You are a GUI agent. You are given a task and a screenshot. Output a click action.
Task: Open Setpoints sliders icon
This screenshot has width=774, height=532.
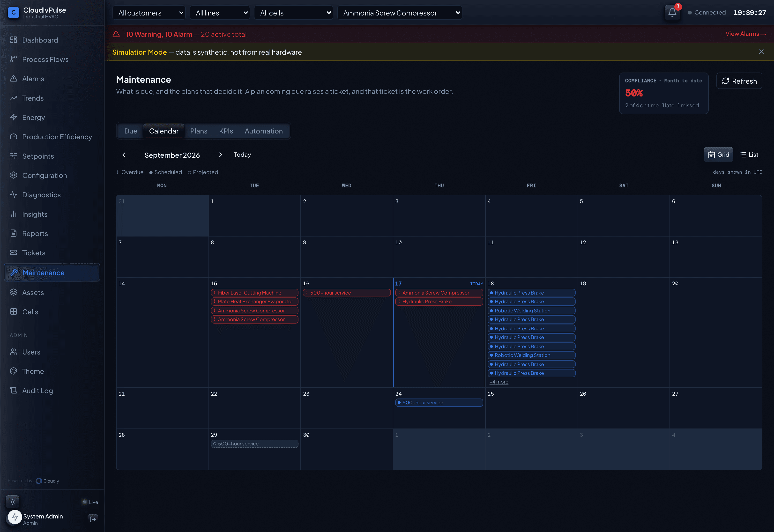[x=13, y=156]
